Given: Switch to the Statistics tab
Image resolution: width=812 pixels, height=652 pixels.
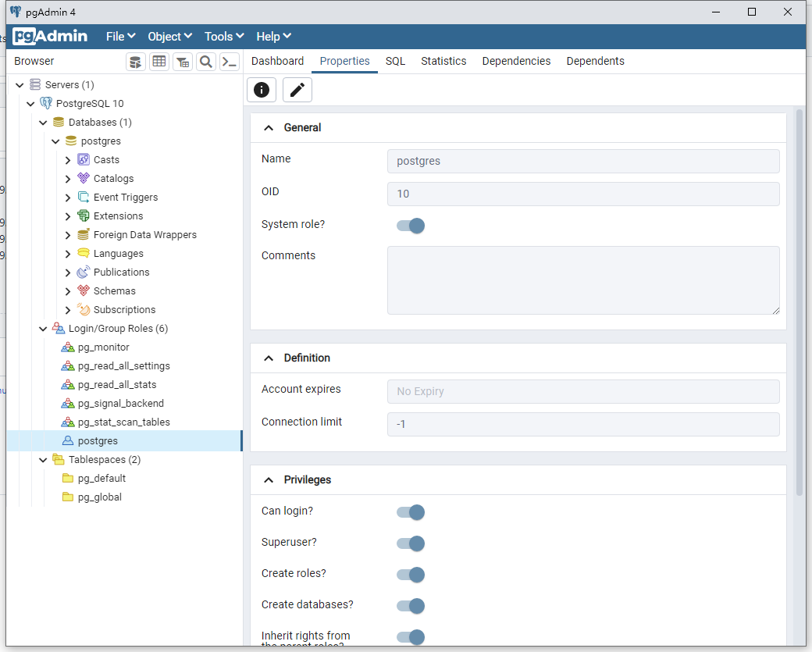Looking at the screenshot, I should click(x=443, y=61).
